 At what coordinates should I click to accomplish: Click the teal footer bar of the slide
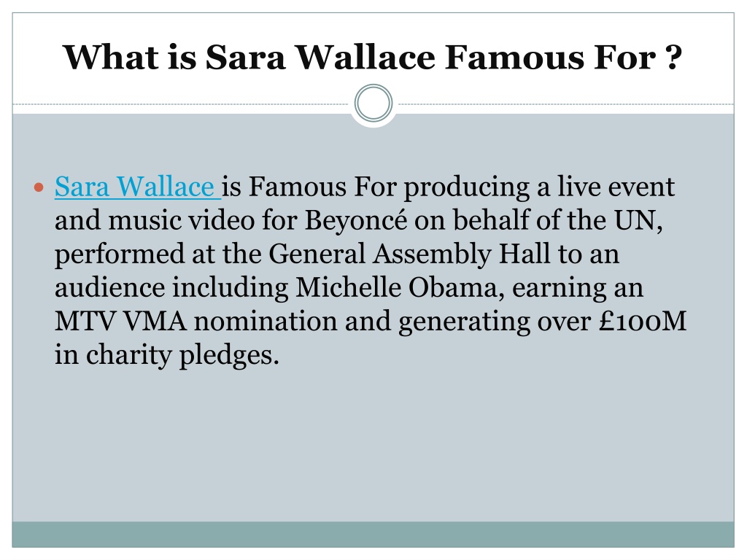pyautogui.click(x=373, y=534)
